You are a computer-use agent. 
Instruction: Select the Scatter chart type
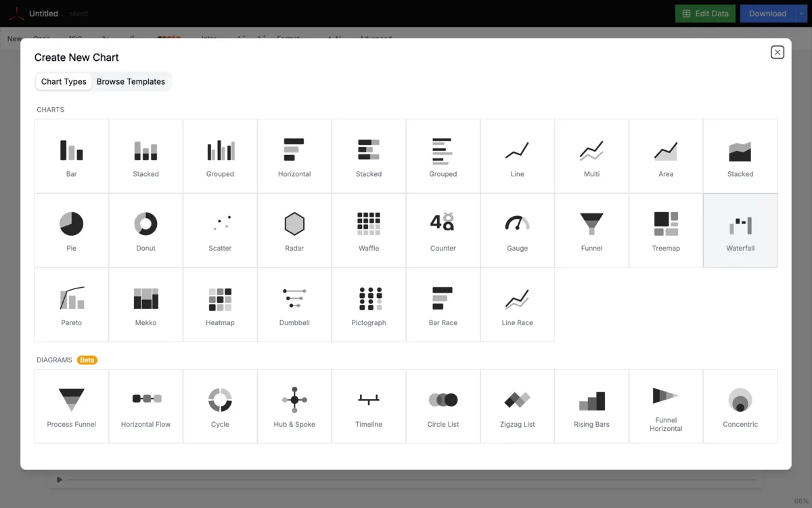(x=220, y=230)
